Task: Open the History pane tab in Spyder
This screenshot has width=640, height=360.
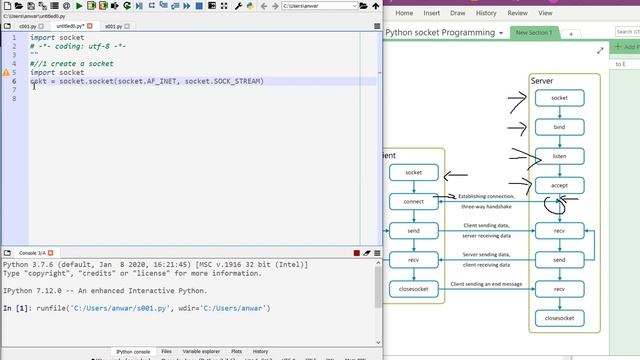Action: [260, 351]
